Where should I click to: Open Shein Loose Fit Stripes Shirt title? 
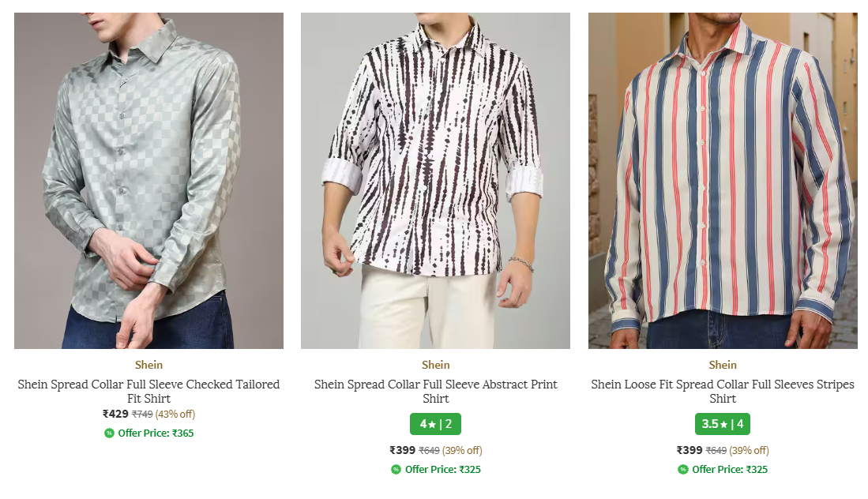[722, 391]
